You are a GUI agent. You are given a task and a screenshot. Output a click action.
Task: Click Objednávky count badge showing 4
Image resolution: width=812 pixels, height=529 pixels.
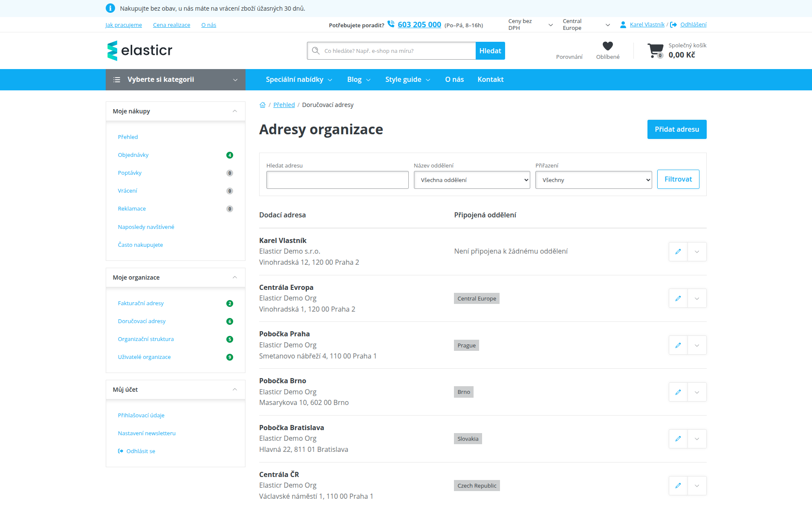(x=230, y=155)
